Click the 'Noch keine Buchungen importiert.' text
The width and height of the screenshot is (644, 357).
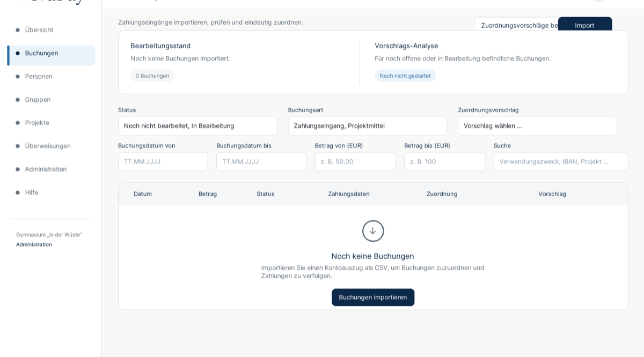pos(180,58)
